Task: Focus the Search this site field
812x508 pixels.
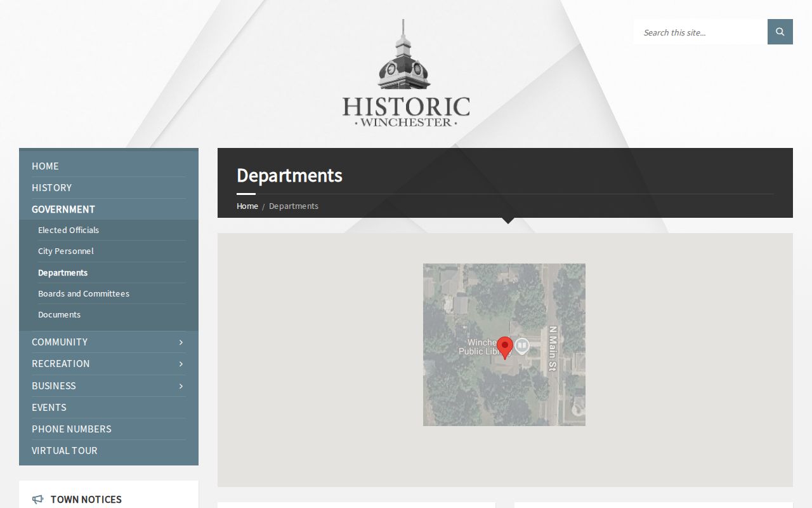Action: pos(700,32)
